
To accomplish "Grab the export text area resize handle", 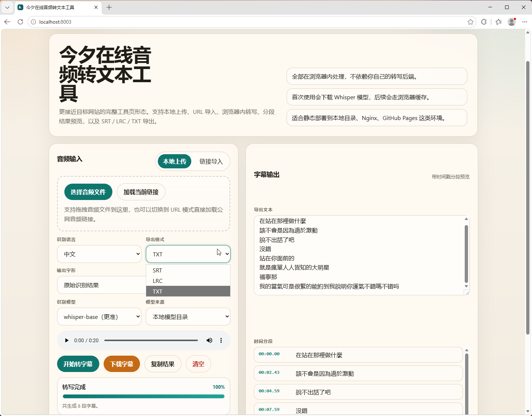I will [467, 293].
